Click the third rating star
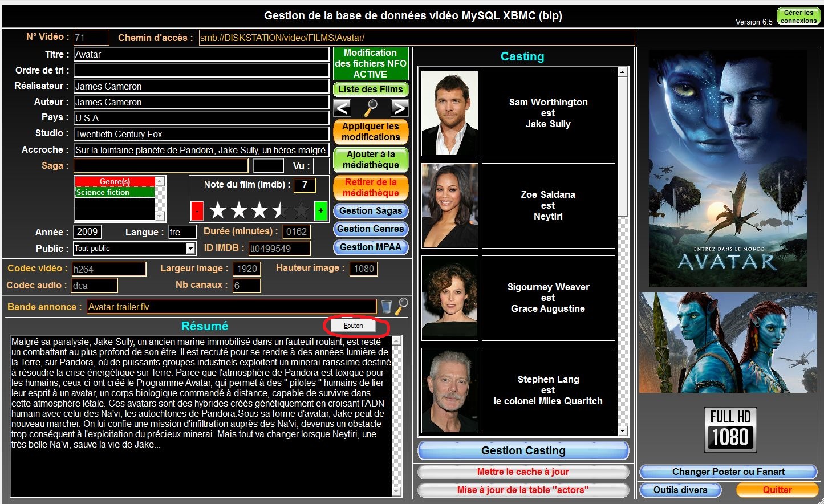Viewport: 824px width, 504px height. tap(259, 211)
